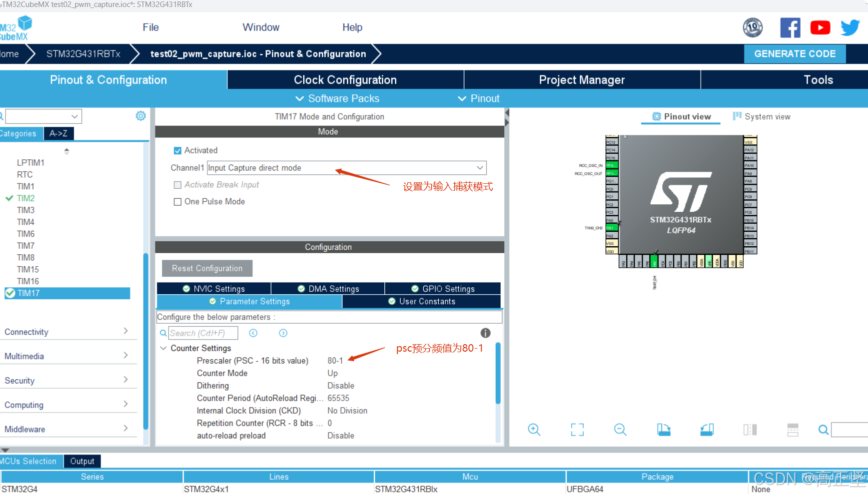Toggle the Activate Break Input checkbox
The width and height of the screenshot is (868, 494).
click(x=177, y=185)
